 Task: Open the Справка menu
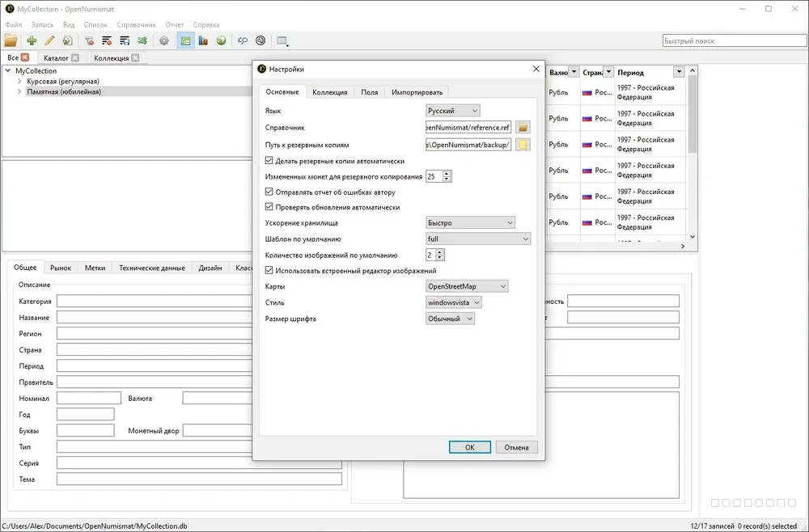click(205, 25)
